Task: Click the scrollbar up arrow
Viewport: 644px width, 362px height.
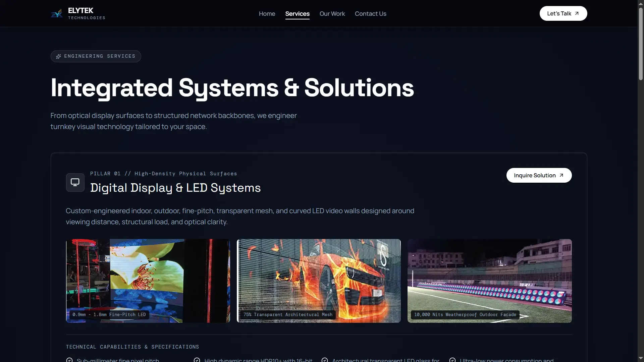Action: (641, 3)
